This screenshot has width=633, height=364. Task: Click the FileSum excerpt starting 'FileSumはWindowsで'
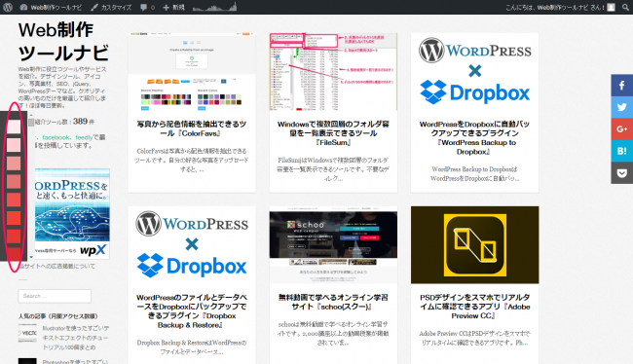pyautogui.click(x=333, y=169)
